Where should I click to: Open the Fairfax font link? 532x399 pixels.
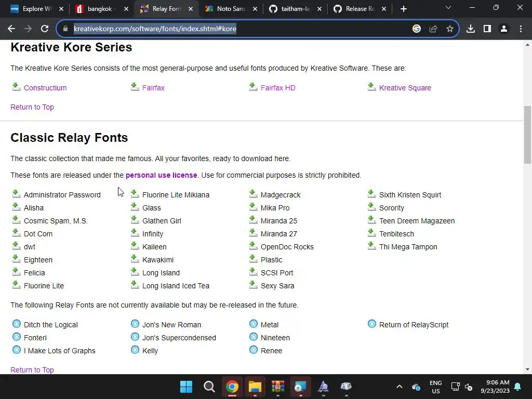[x=153, y=88]
